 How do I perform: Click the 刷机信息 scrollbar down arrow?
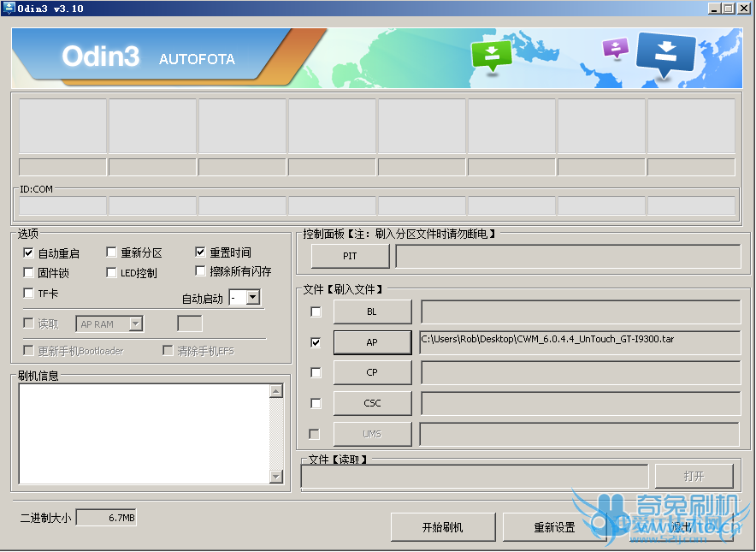[x=276, y=477]
